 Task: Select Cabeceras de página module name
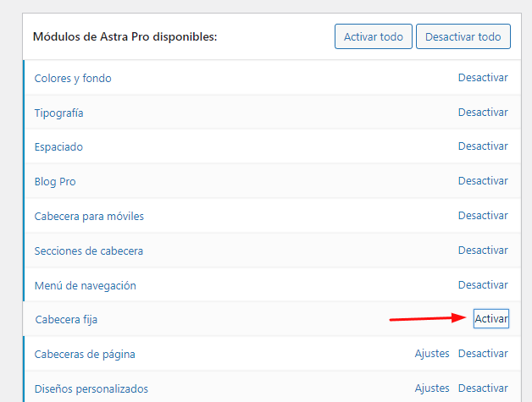[85, 355]
